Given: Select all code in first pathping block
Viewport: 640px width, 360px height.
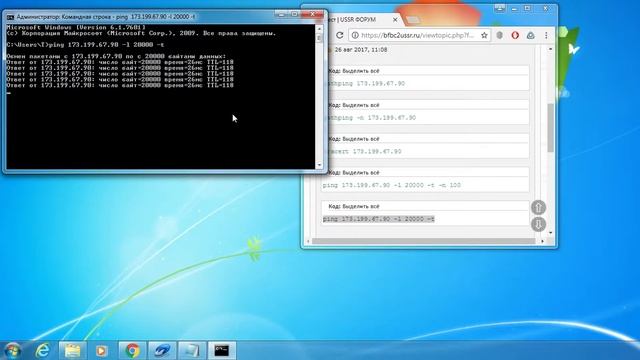Looking at the screenshot, I should 360,71.
